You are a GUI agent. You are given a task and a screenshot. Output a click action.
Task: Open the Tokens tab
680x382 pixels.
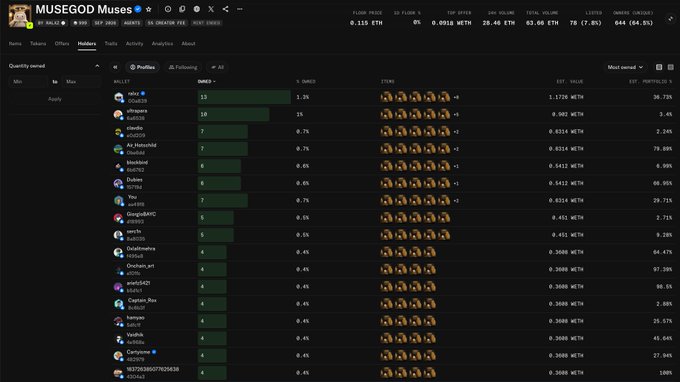(38, 44)
